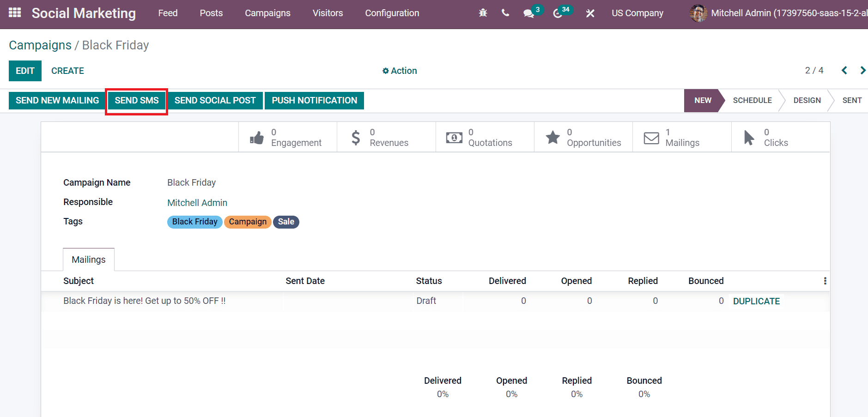The width and height of the screenshot is (868, 417).
Task: Set status to NEW stage
Action: pos(703,100)
